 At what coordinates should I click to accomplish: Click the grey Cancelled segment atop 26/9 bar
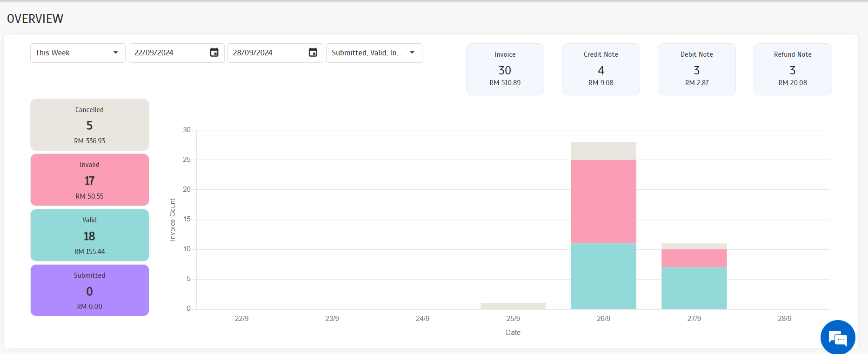(x=603, y=151)
